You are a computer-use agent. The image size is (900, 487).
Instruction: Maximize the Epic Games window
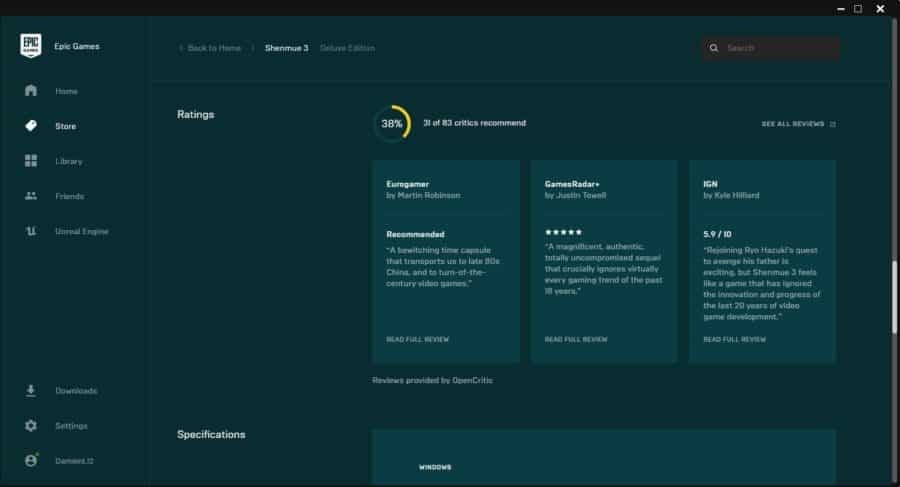(858, 9)
